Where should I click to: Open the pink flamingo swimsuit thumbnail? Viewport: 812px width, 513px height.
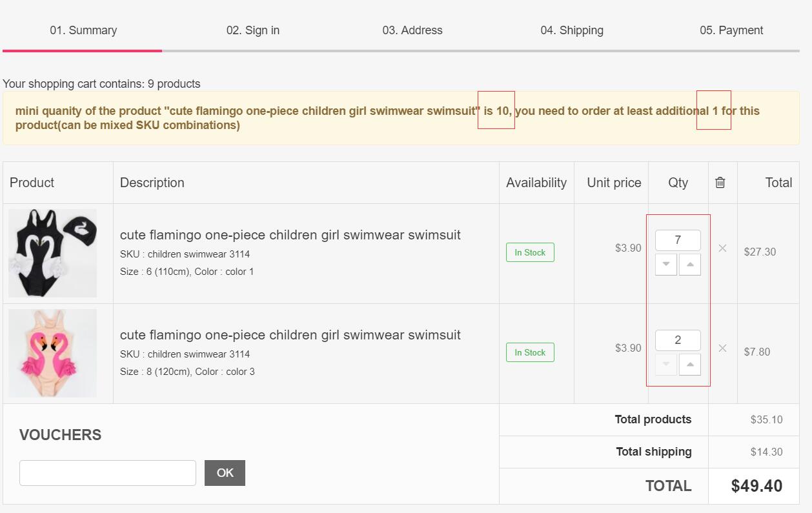point(53,353)
